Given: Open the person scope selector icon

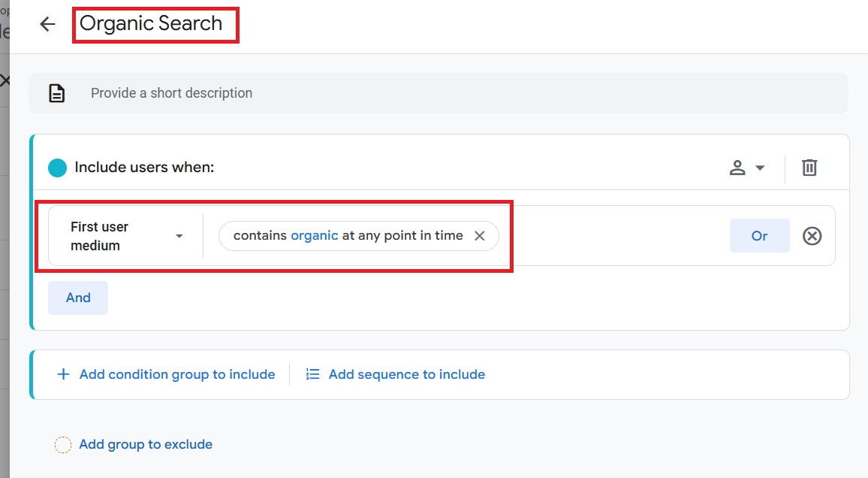Looking at the screenshot, I should click(737, 168).
